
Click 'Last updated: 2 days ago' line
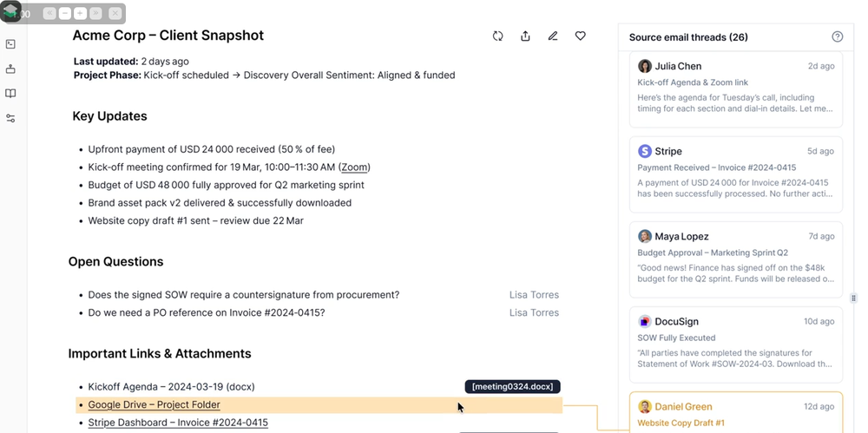(x=131, y=62)
